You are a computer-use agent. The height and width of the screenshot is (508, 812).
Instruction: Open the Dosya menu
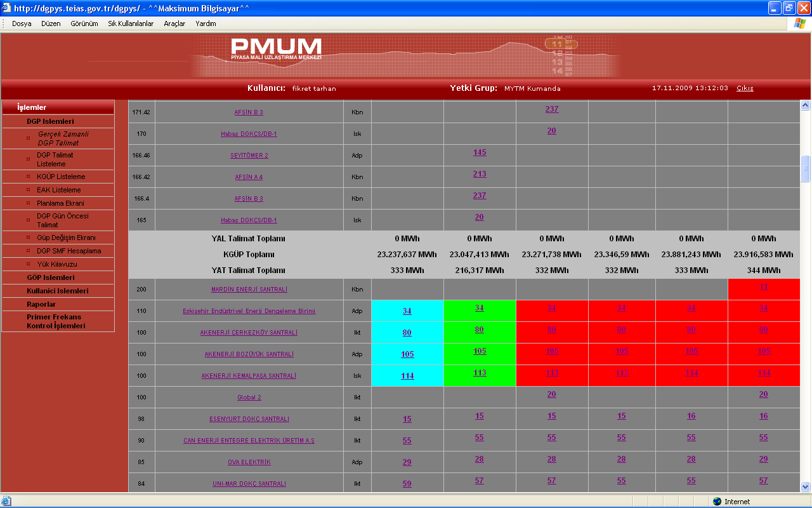coord(22,23)
